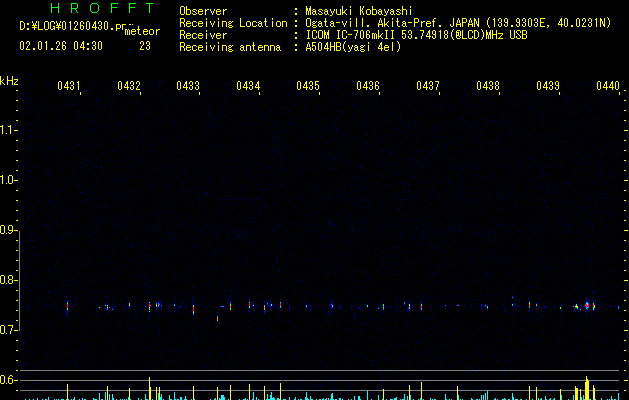This screenshot has width=629, height=400.
Task: Click the 'Observer' field label
Action: 203,11
